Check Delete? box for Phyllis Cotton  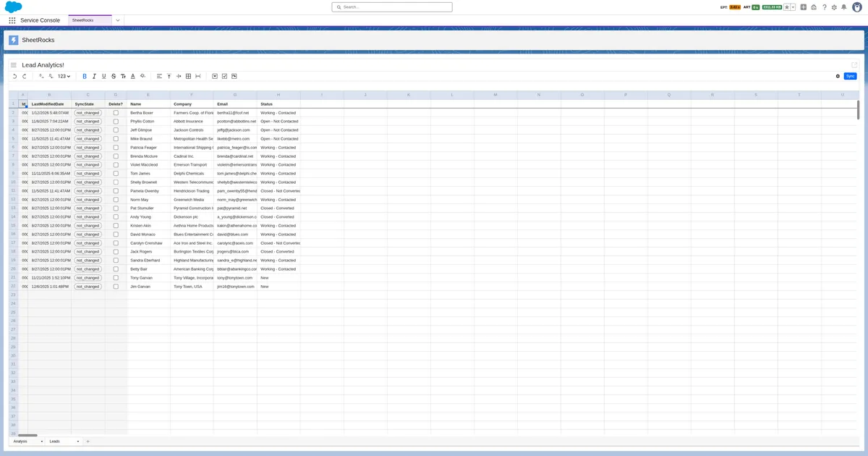coord(116,122)
